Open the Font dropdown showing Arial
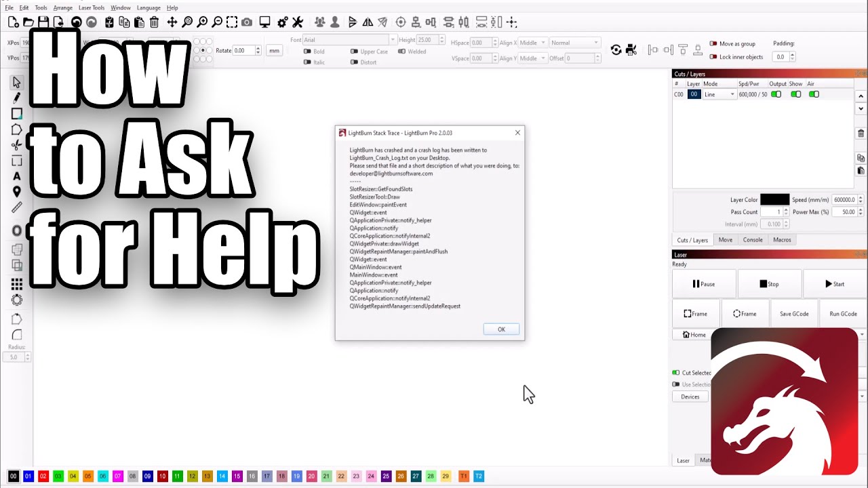Image resolution: width=868 pixels, height=488 pixels. [x=350, y=40]
